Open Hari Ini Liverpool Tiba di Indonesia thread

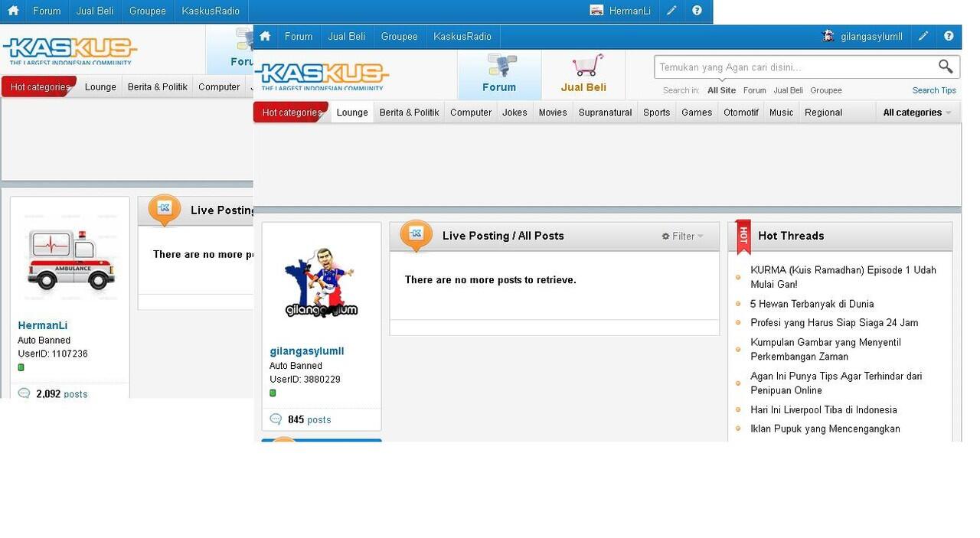pyautogui.click(x=824, y=409)
